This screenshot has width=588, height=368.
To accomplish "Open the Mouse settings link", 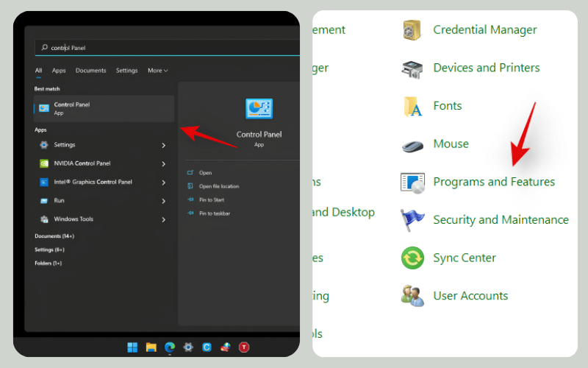I will click(451, 144).
